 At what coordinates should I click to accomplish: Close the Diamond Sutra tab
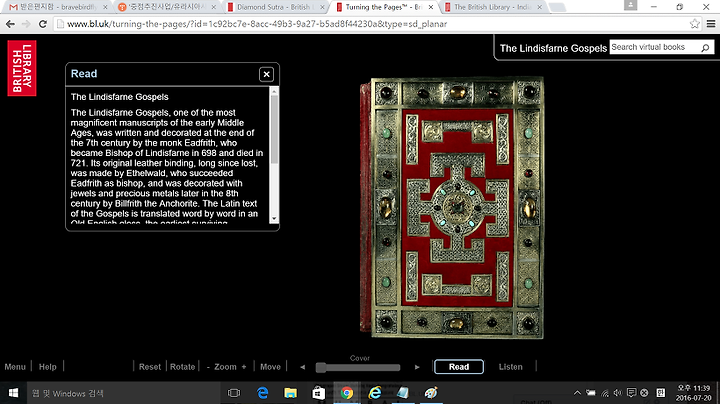point(322,7)
